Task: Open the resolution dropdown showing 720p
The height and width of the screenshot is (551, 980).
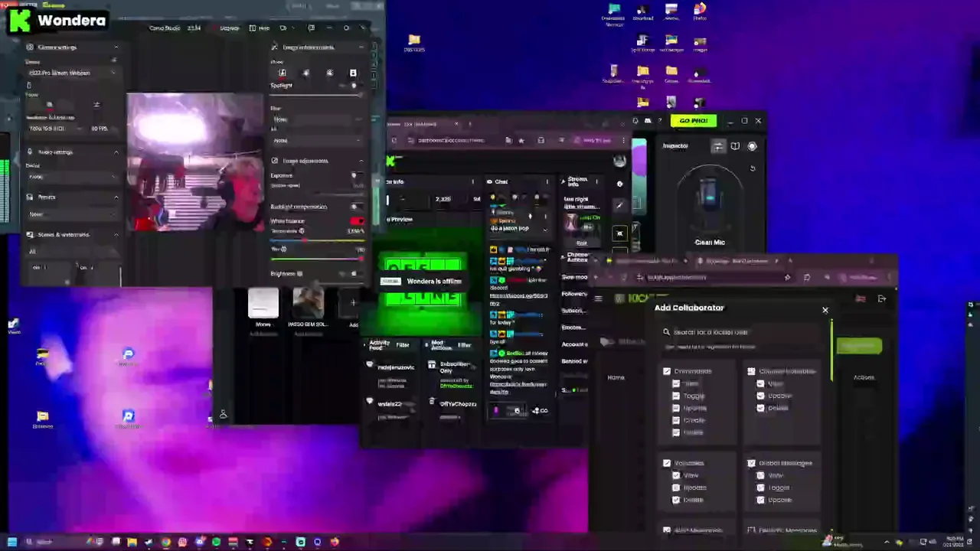Action: tap(54, 129)
